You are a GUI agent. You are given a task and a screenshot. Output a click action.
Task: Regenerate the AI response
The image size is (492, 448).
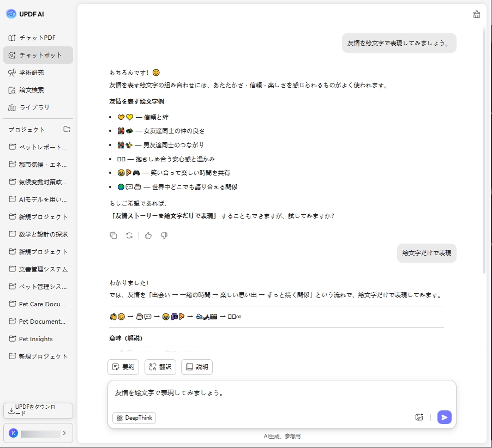(128, 235)
